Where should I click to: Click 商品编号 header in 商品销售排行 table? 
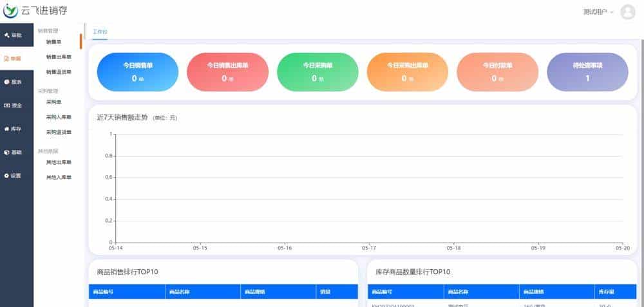tap(127, 292)
